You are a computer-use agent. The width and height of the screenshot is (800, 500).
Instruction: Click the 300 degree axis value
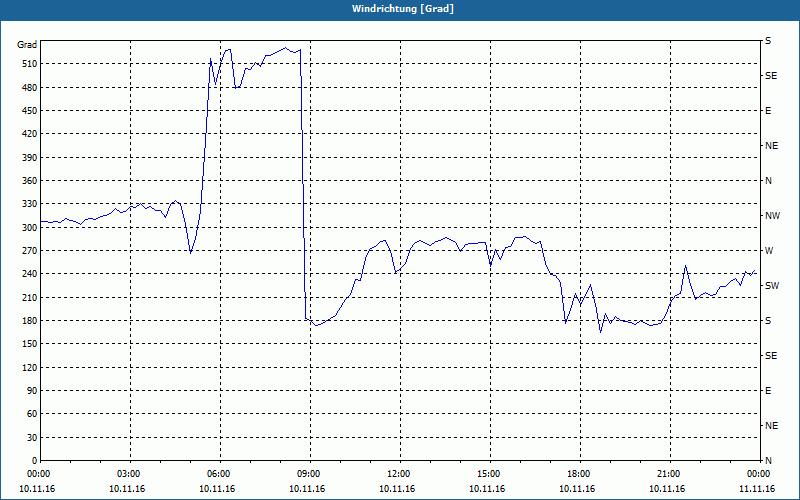[x=30, y=228]
